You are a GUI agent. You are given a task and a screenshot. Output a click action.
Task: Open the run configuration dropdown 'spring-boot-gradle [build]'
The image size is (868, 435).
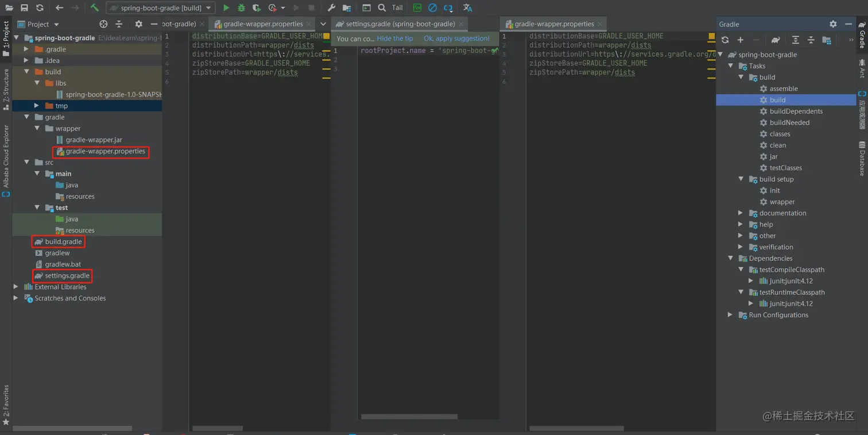pyautogui.click(x=160, y=8)
